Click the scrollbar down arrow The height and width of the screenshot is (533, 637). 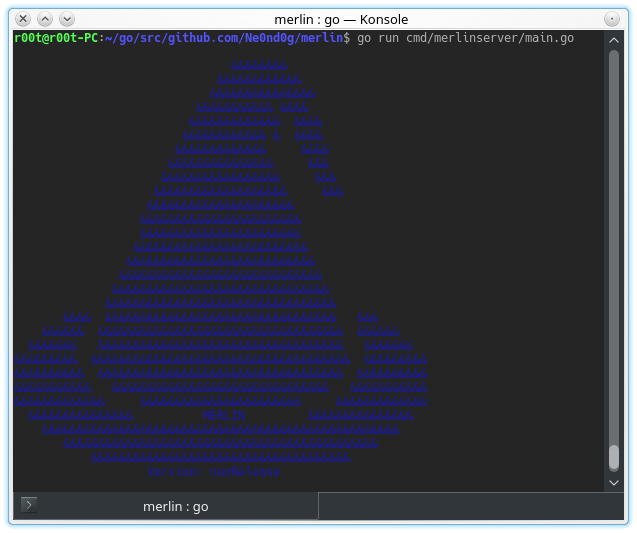click(614, 482)
